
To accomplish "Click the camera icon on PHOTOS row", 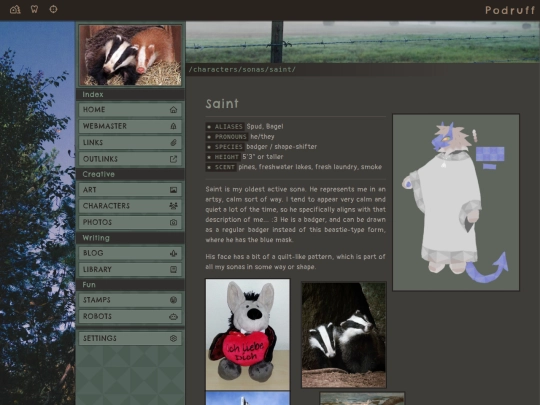I will 173,222.
